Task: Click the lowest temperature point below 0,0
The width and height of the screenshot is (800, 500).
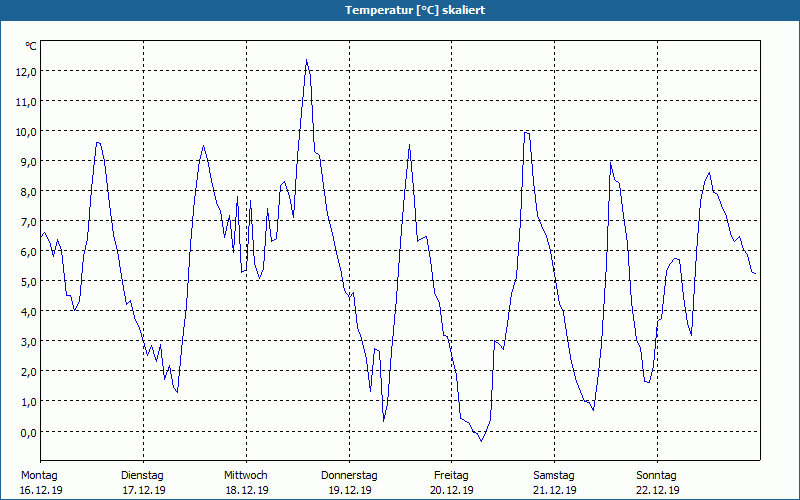Action: pos(481,441)
